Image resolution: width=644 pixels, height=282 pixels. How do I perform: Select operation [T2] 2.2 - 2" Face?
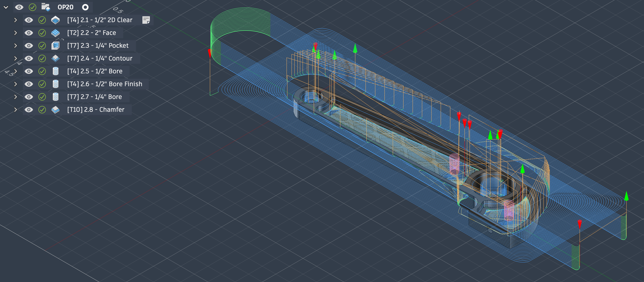point(92,33)
